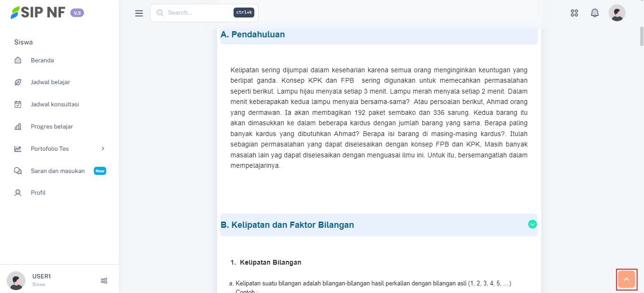Click the USER1 avatar in sidebar footer

click(x=16, y=281)
